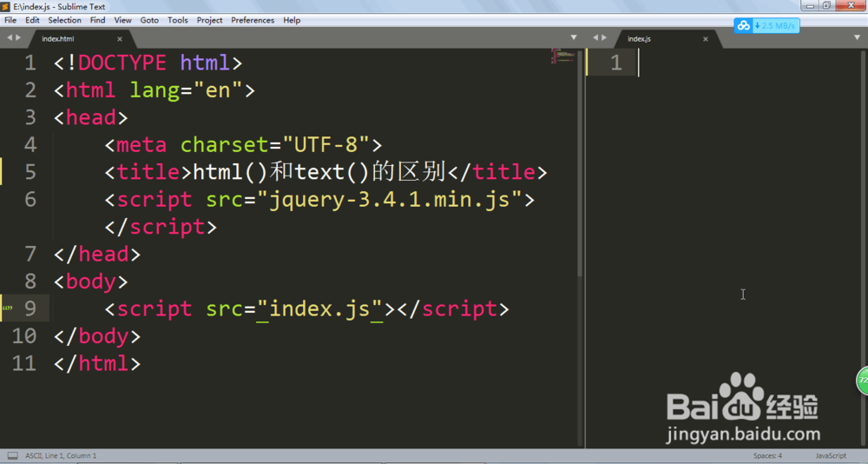
Task: Click the closing body tag on line 10
Action: coord(97,336)
